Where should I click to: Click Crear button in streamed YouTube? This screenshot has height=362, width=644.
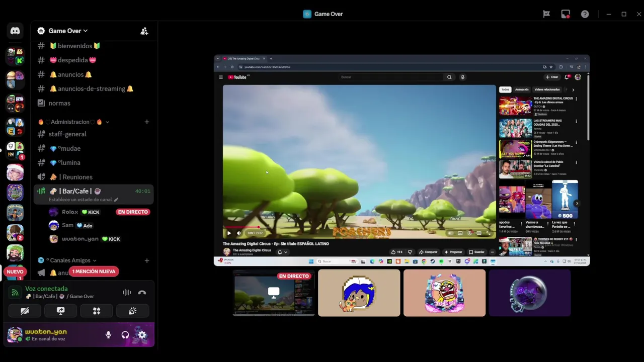click(x=552, y=77)
